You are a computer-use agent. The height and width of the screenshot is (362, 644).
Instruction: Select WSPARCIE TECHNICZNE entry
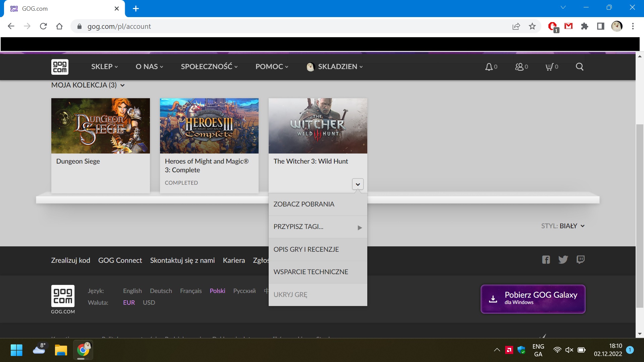[318, 272]
